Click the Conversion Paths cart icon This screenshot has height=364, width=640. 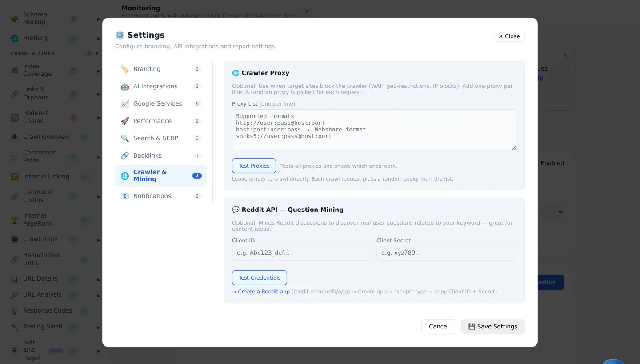[x=15, y=156]
